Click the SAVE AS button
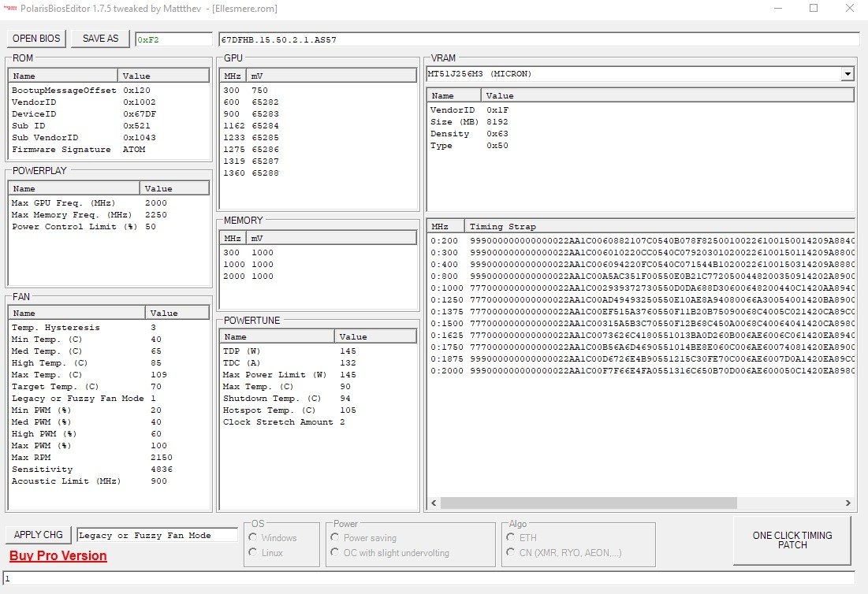Screen dimensions: 868x594 click(100, 39)
